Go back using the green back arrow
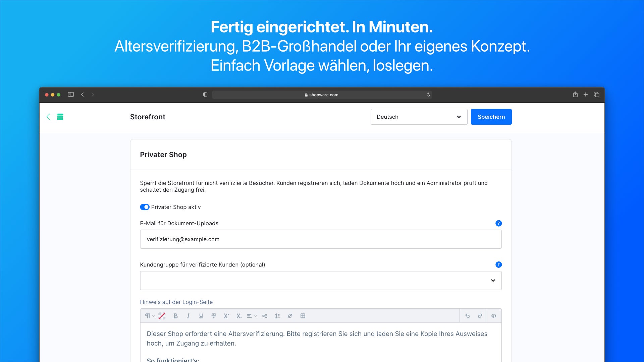644x362 pixels. pyautogui.click(x=48, y=117)
